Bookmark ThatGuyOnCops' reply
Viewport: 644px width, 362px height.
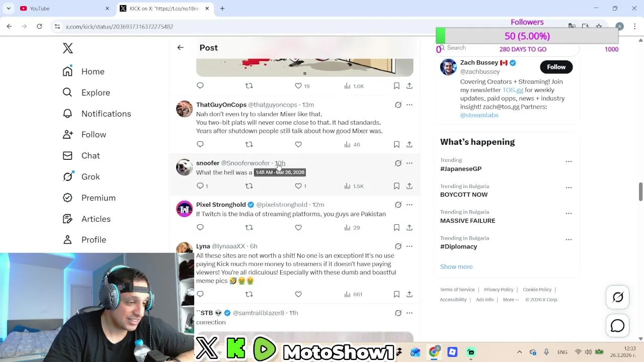pyautogui.click(x=396, y=145)
